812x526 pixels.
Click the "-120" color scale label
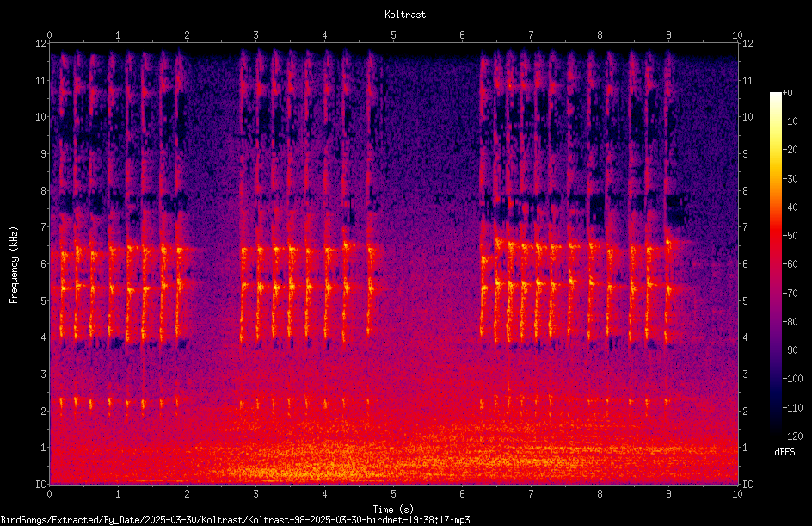[x=792, y=436]
